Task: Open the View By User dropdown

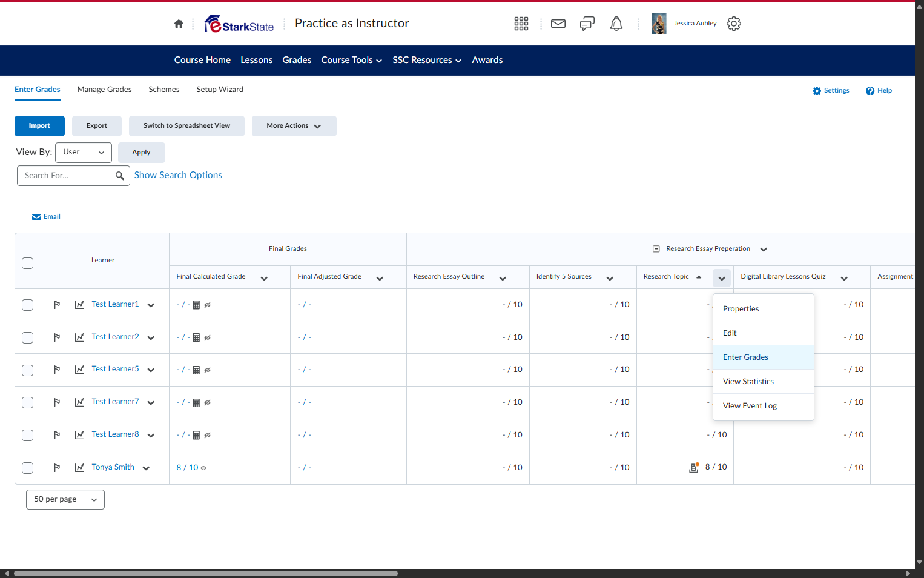Action: pos(84,153)
